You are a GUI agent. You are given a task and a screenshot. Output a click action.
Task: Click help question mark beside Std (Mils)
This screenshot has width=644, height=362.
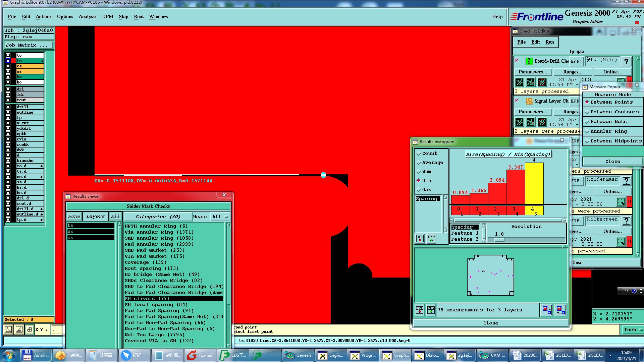(x=626, y=61)
